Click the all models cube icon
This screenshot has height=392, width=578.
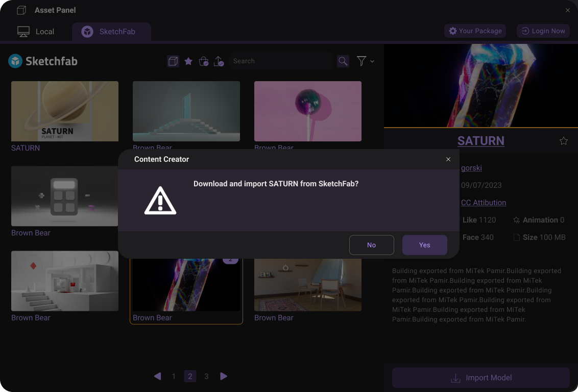point(173,61)
